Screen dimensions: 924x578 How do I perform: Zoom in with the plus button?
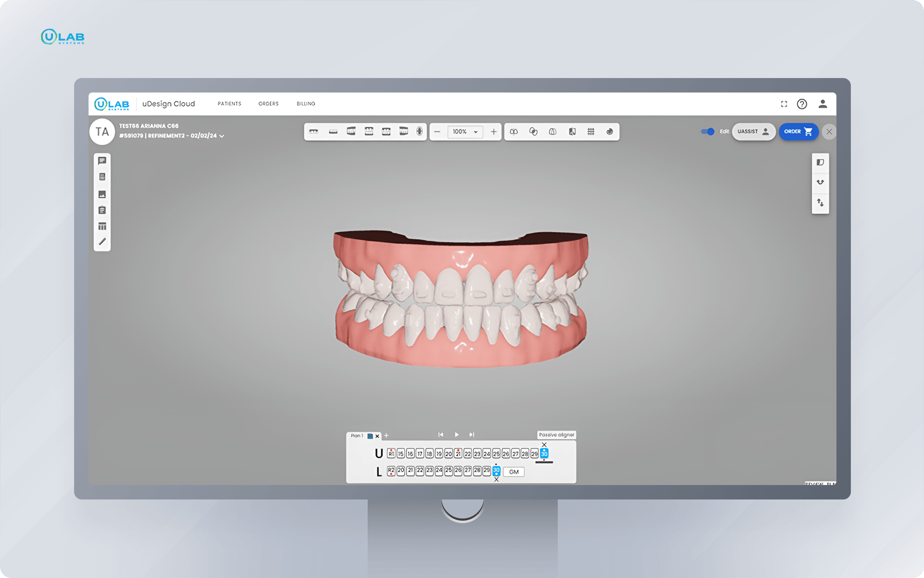494,131
